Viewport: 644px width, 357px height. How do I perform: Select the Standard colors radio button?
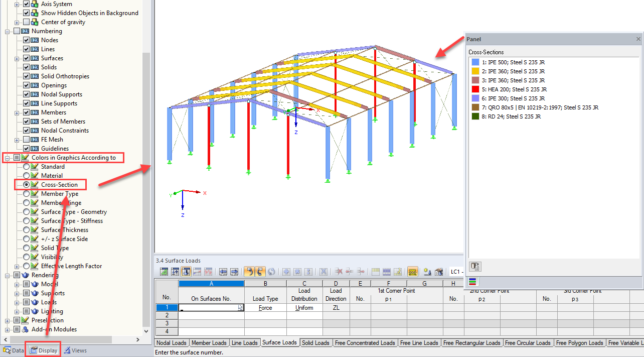click(27, 167)
